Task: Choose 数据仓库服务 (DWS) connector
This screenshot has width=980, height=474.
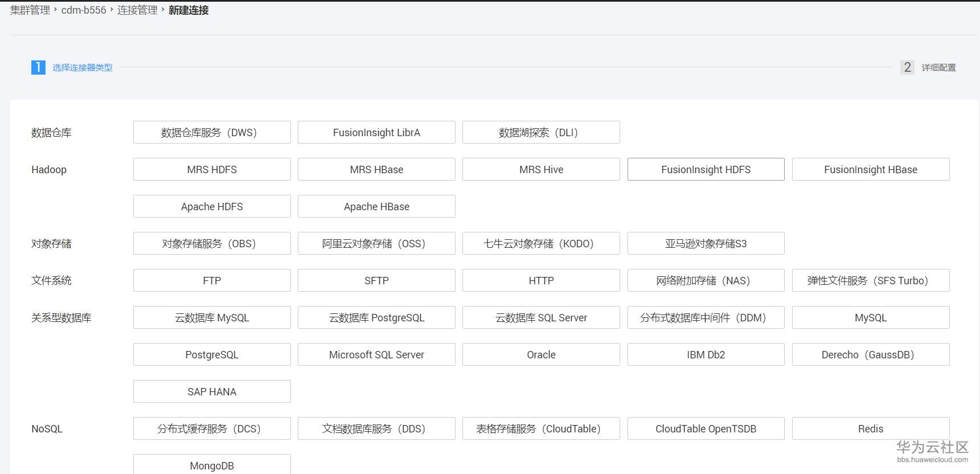Action: [x=212, y=132]
